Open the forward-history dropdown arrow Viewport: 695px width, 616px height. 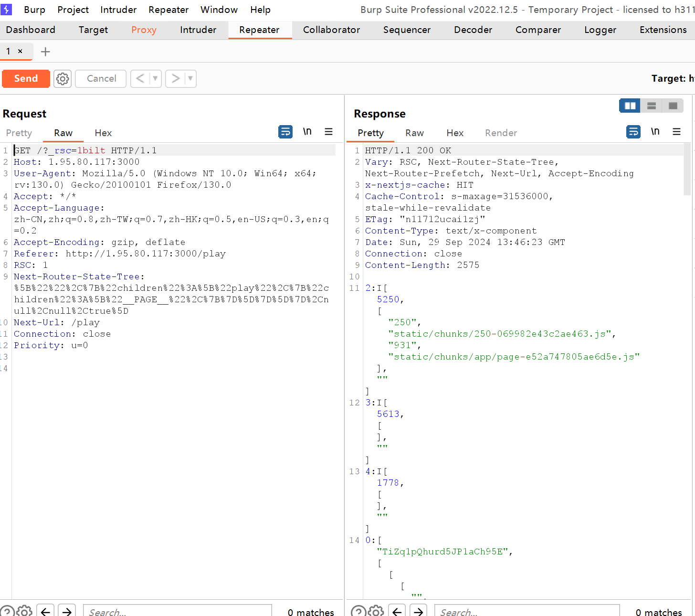pyautogui.click(x=190, y=79)
